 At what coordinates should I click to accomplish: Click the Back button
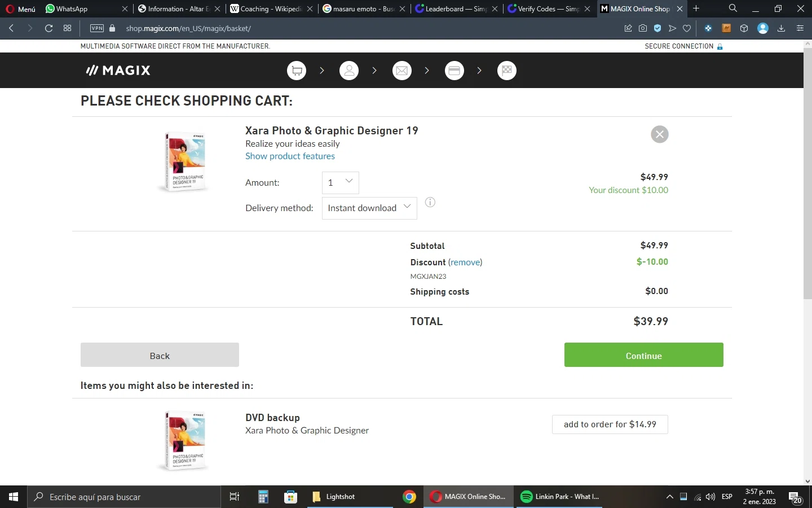click(x=160, y=355)
